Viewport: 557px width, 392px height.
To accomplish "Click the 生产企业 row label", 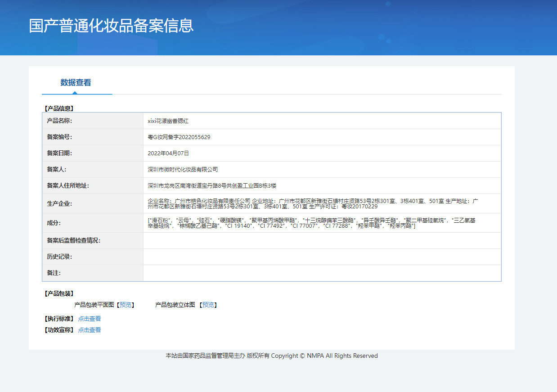I will point(59,203).
